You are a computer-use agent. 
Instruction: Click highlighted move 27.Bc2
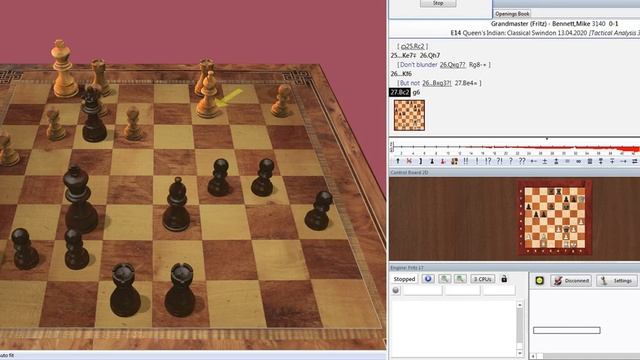400,92
